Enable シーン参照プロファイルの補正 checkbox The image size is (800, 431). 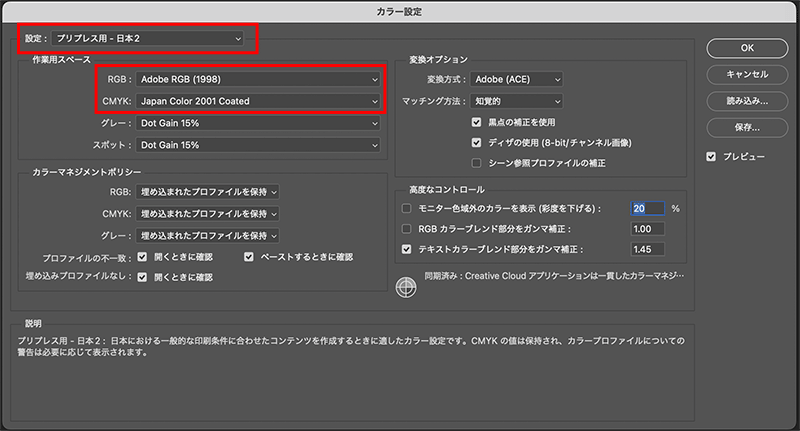(x=477, y=163)
